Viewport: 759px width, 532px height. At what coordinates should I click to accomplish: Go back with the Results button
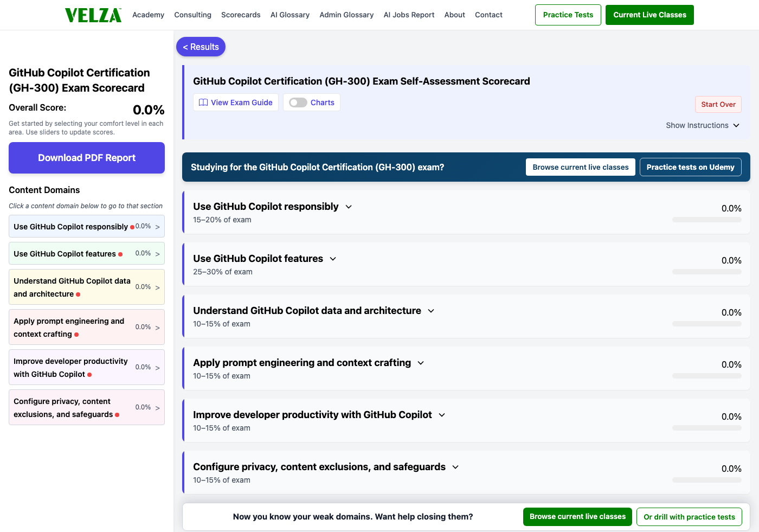[x=201, y=47]
